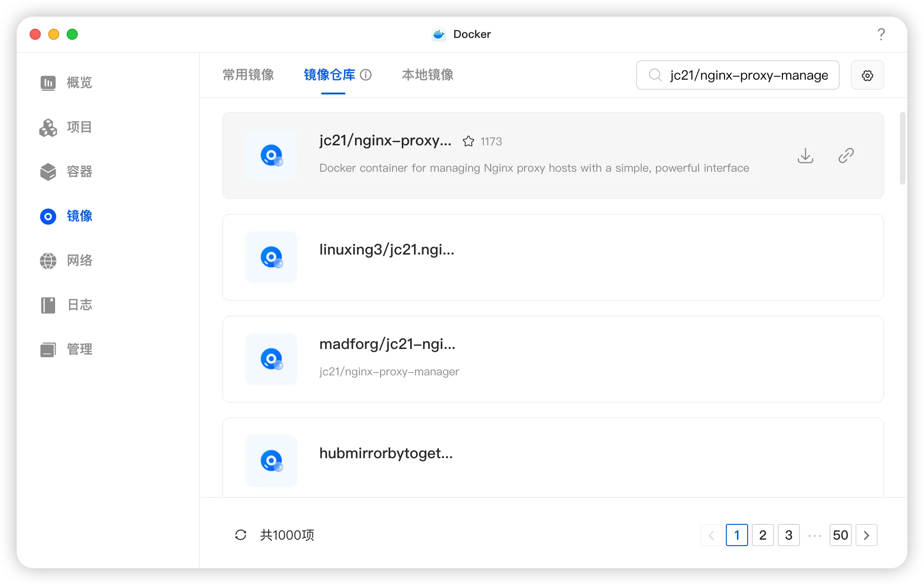924x585 pixels.
Task: Focus the image search input field
Action: pyautogui.click(x=738, y=75)
